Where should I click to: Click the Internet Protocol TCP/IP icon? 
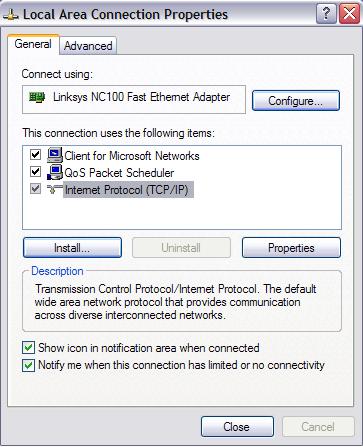point(55,189)
